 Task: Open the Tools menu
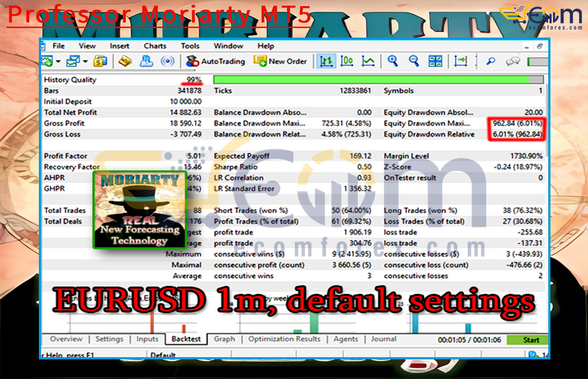pos(190,46)
